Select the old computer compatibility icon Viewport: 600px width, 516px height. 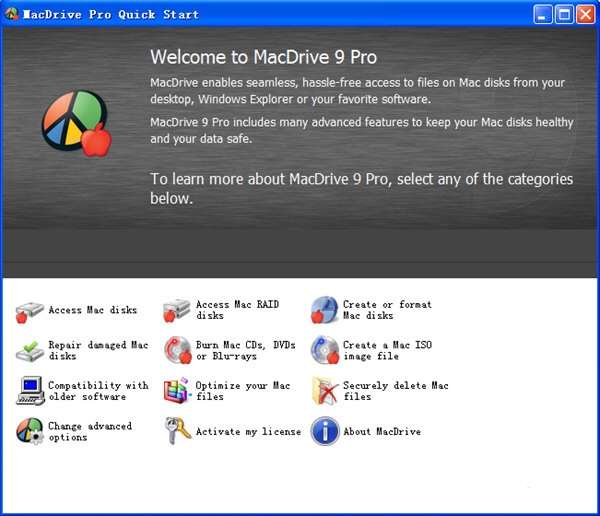[x=30, y=390]
